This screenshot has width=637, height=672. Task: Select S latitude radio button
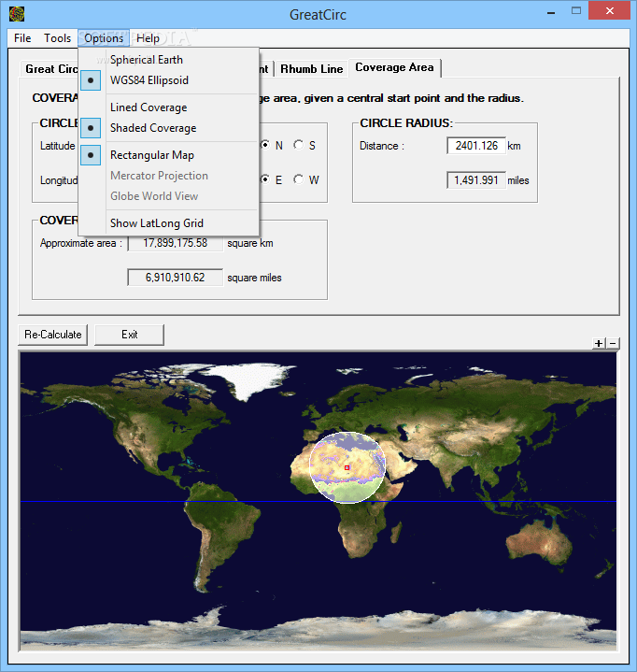tap(299, 145)
